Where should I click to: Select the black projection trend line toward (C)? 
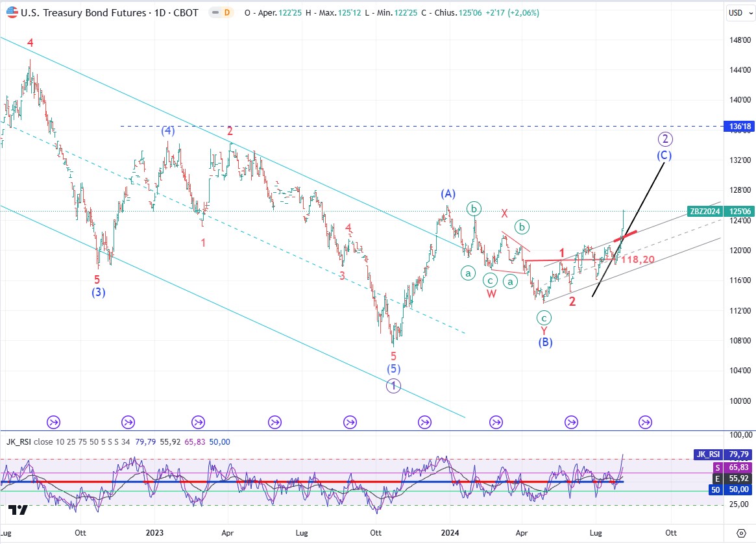(628, 230)
